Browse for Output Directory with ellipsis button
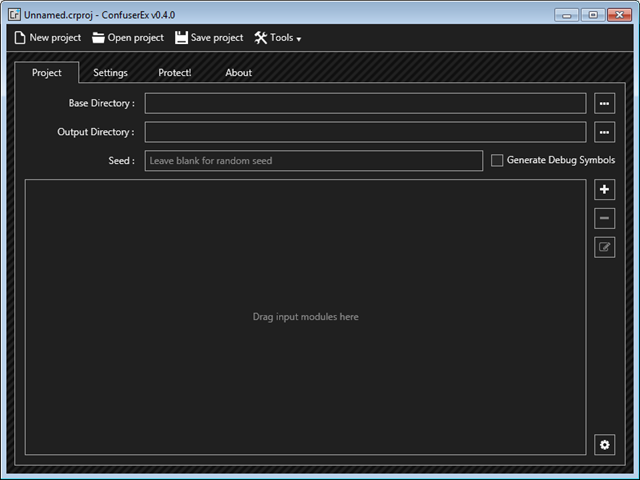The width and height of the screenshot is (640, 480). 604,132
